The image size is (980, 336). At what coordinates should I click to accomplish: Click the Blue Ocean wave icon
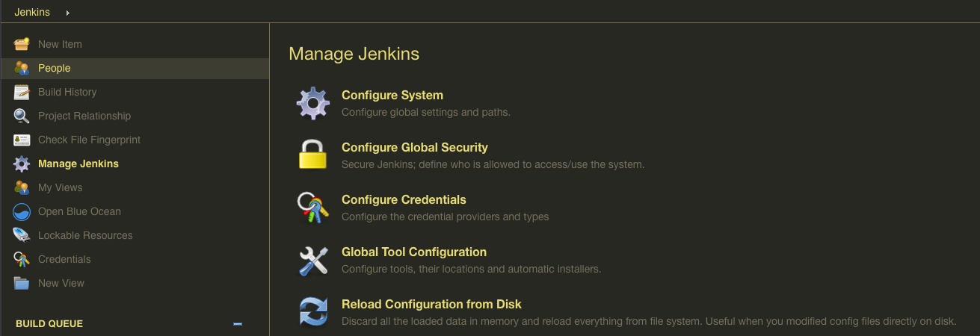22,211
